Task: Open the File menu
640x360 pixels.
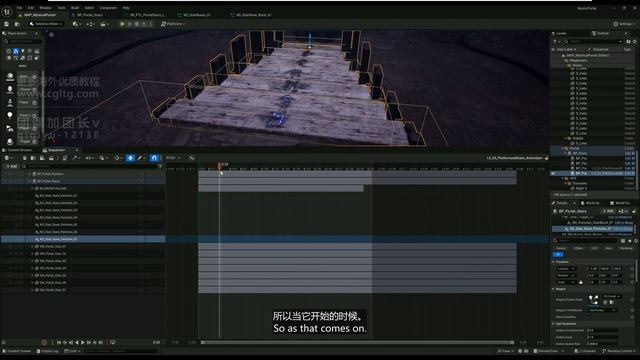Action: [19, 8]
